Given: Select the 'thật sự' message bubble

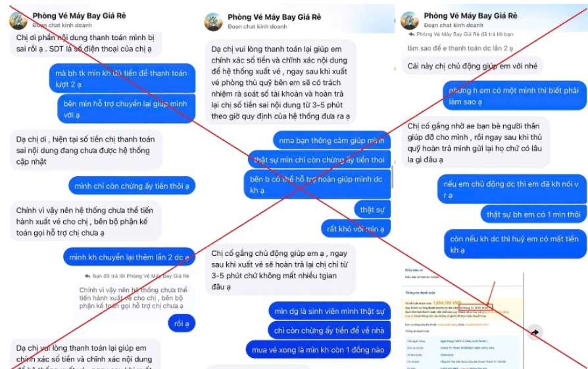Looking at the screenshot, I should coord(372,210).
